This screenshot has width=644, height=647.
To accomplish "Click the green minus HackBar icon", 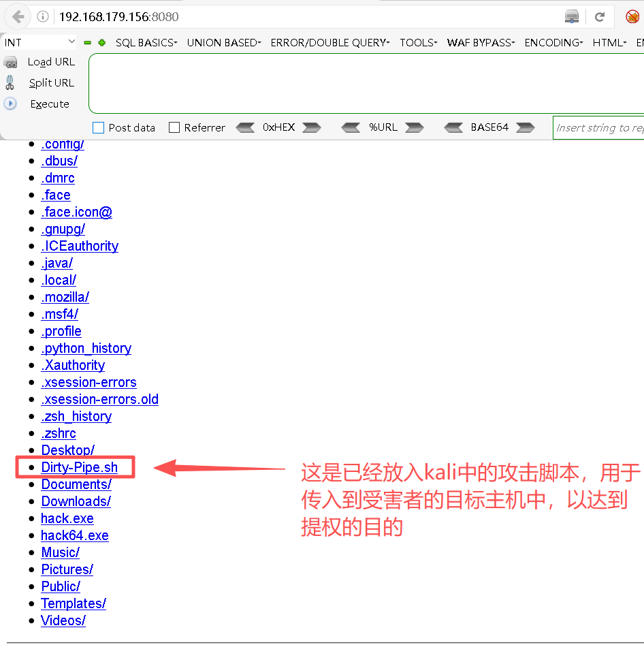I will point(87,42).
